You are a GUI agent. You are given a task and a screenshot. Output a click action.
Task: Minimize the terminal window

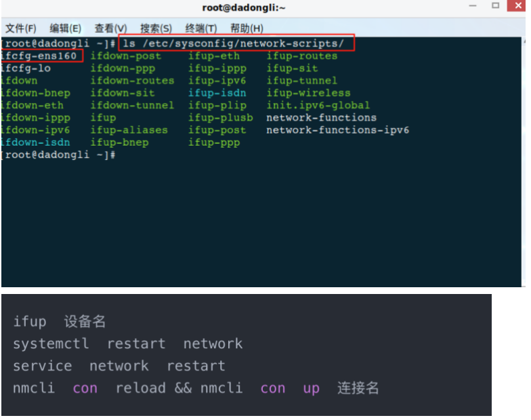pyautogui.click(x=473, y=5)
